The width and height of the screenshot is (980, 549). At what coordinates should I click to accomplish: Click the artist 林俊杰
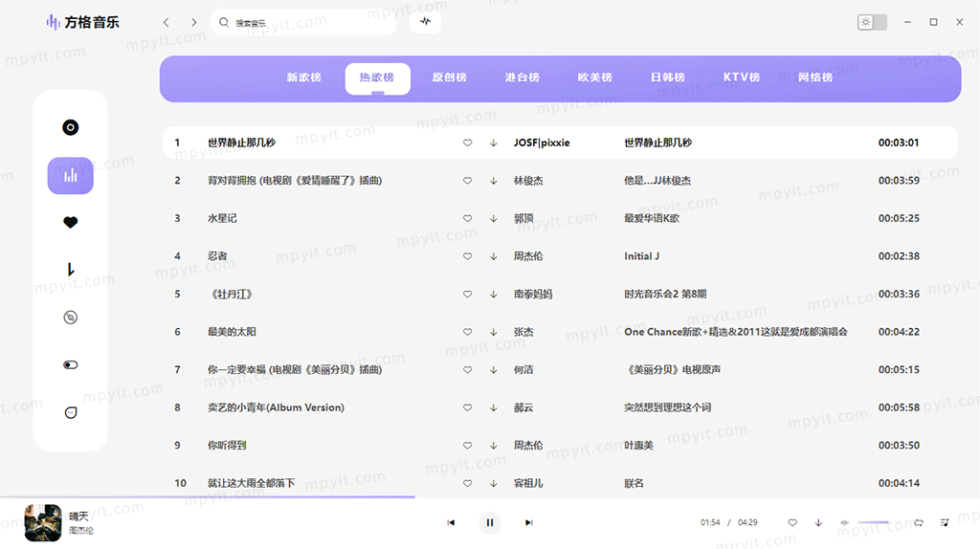(528, 181)
